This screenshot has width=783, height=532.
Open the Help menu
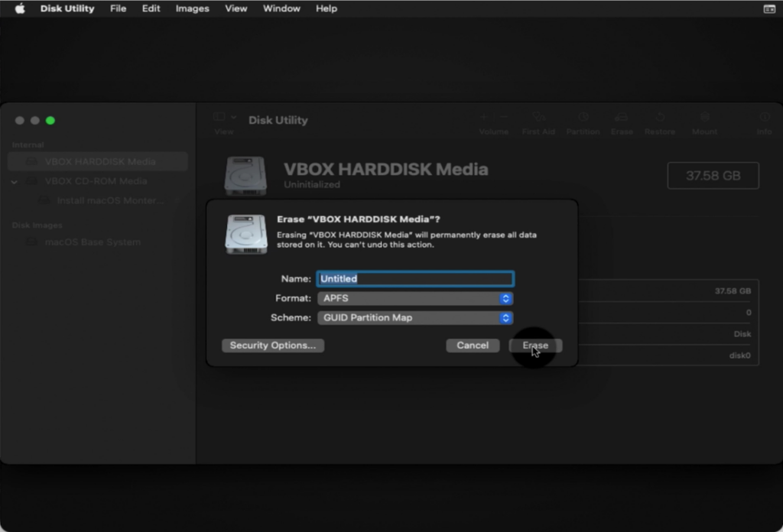coord(327,8)
